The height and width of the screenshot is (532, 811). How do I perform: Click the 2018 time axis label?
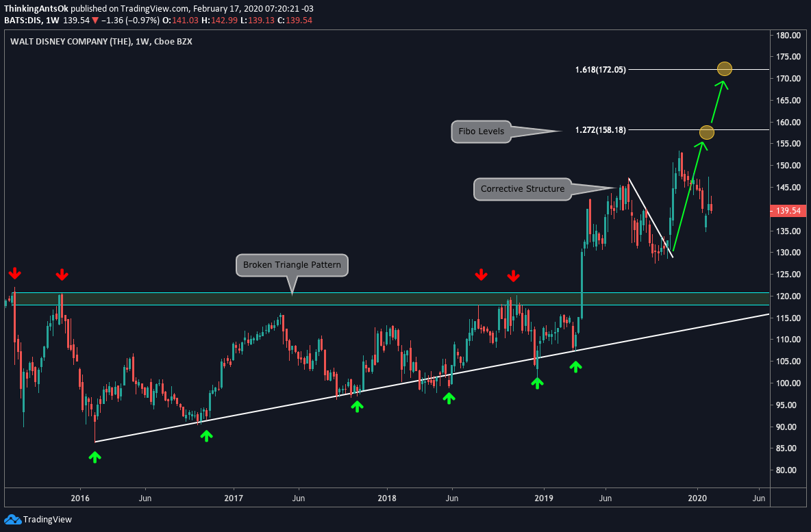coord(387,498)
